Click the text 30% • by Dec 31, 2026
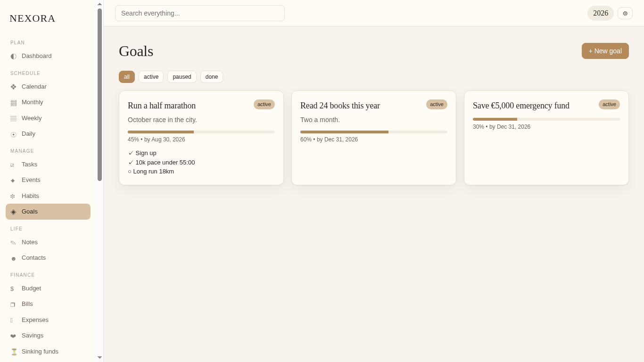The height and width of the screenshot is (362, 644). [x=502, y=127]
